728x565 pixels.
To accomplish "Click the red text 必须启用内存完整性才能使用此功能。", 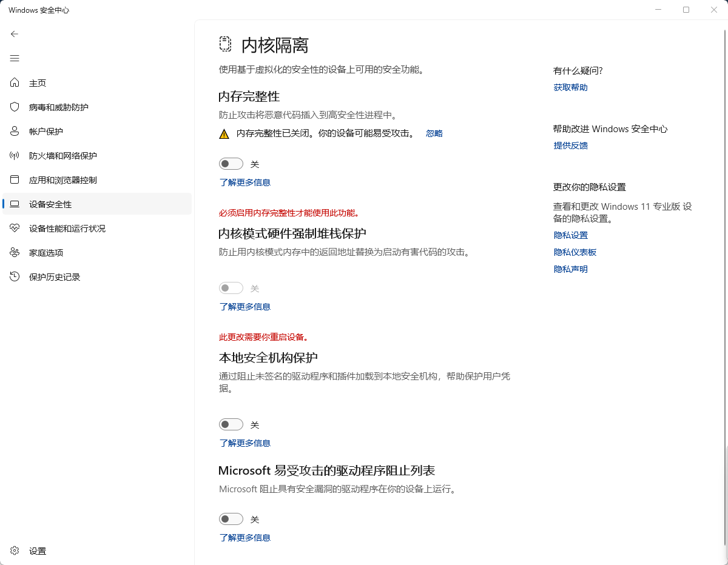I will coord(289,213).
